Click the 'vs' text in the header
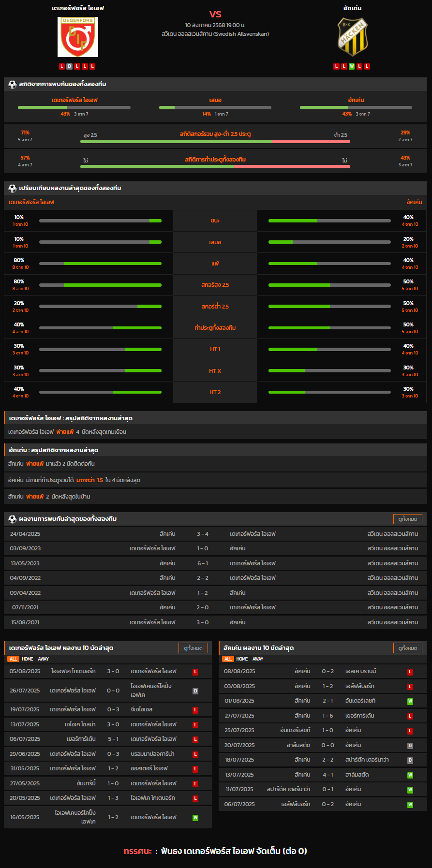Image resolution: width=432 pixels, height=868 pixels. tap(215, 14)
